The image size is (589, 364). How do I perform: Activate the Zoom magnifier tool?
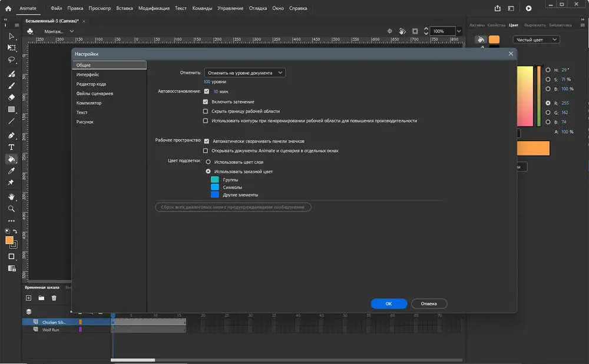(x=11, y=209)
